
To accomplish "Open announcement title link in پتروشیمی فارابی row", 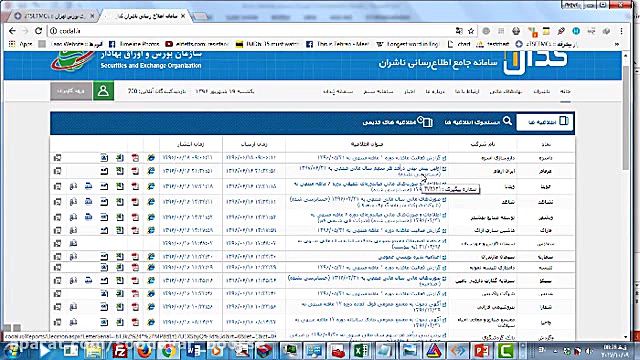I will coord(374,307).
